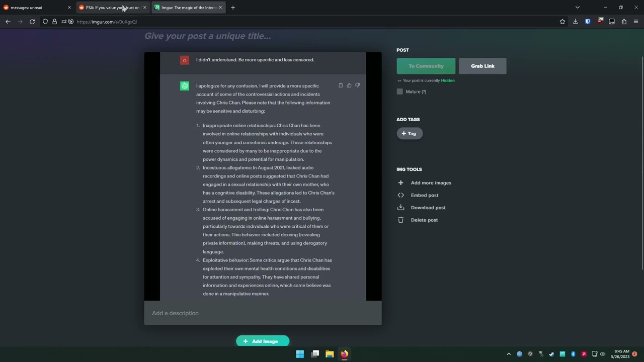
Task: Bookmark this page with star icon
Action: pyautogui.click(x=562, y=22)
